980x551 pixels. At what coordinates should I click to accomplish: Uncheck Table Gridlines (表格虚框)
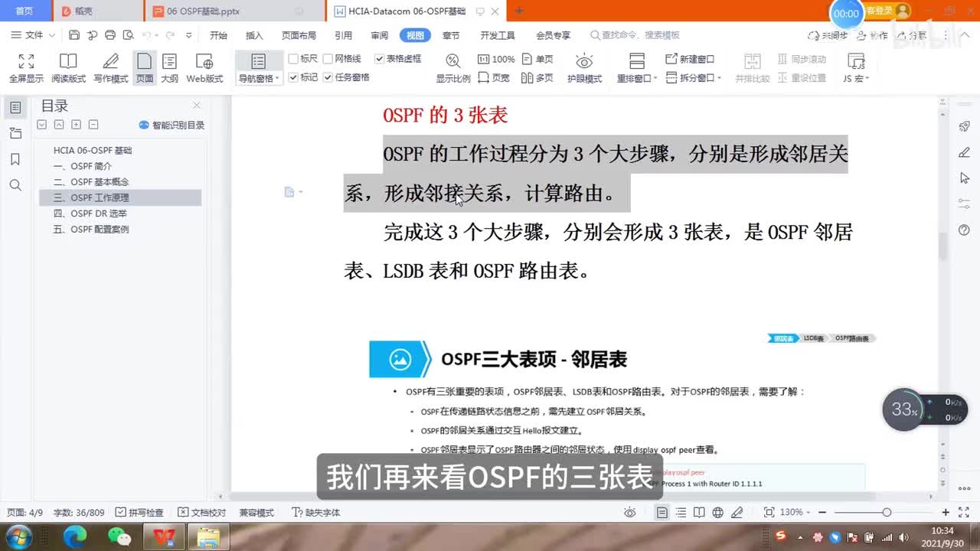coord(379,59)
